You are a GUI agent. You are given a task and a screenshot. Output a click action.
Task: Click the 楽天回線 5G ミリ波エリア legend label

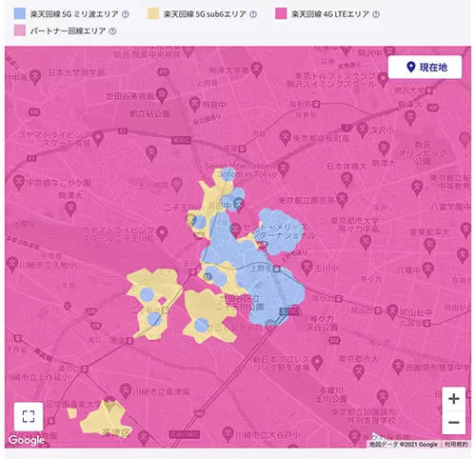pyautogui.click(x=74, y=14)
